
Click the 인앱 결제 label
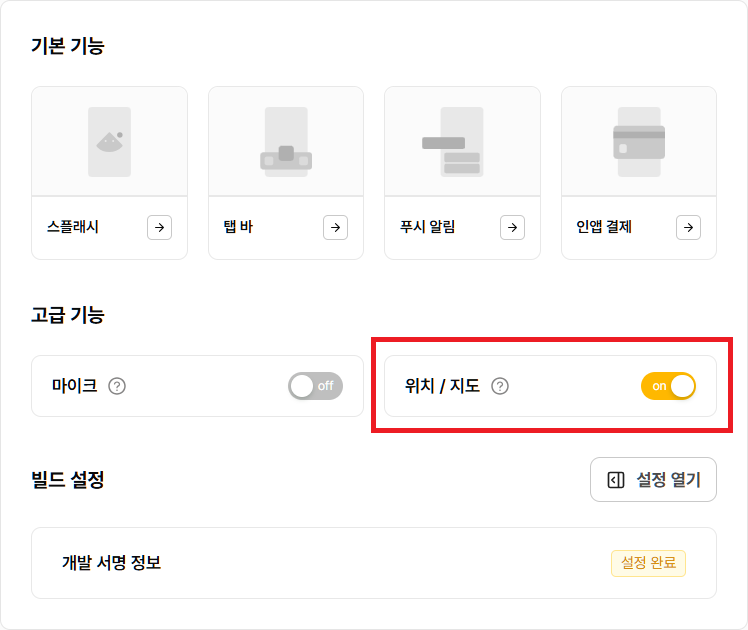coord(604,227)
